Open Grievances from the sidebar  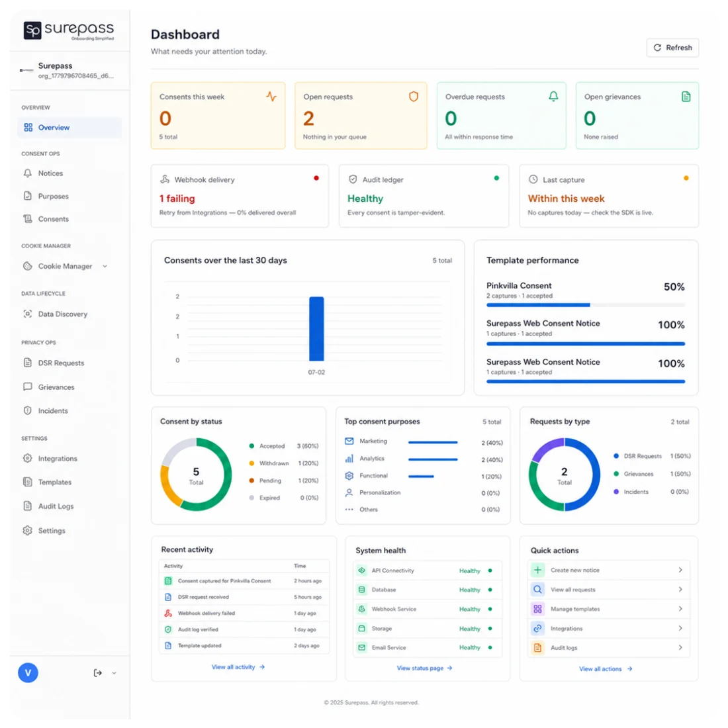pos(69,387)
